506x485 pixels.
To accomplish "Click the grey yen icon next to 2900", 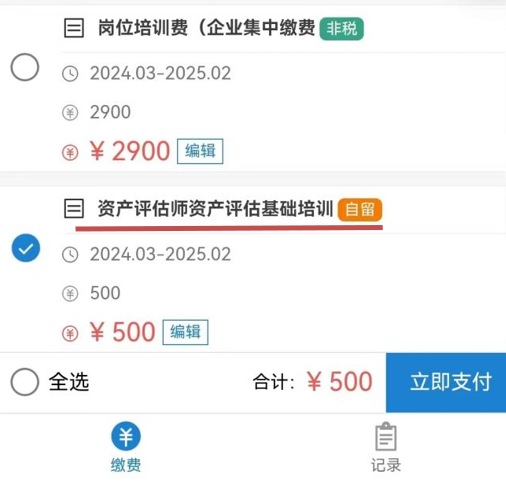I will tap(70, 113).
